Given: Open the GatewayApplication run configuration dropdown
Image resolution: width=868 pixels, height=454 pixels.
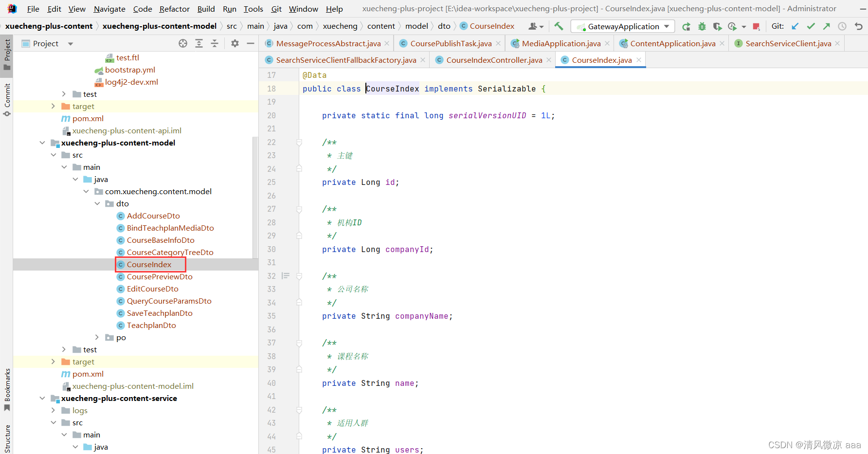Looking at the screenshot, I should [x=623, y=26].
